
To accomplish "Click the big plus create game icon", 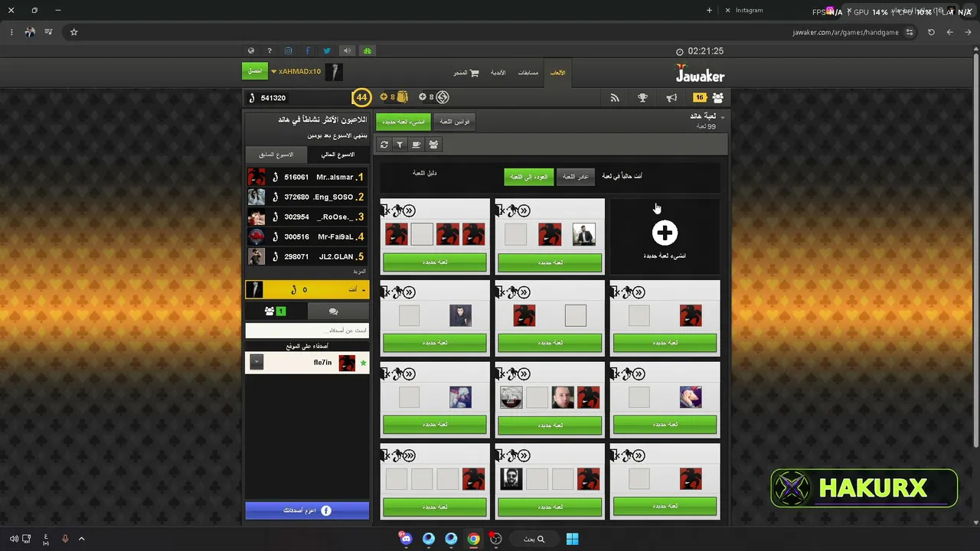I will click(665, 233).
